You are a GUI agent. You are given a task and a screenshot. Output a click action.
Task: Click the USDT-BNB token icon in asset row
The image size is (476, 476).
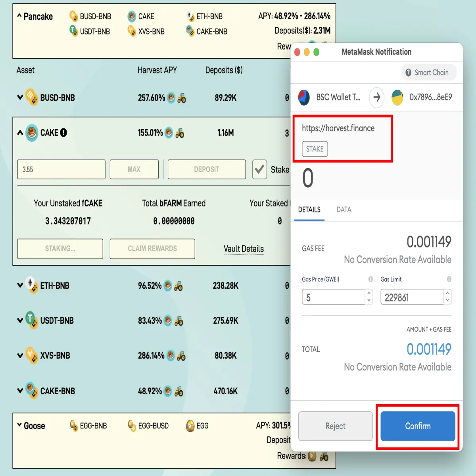click(32, 320)
